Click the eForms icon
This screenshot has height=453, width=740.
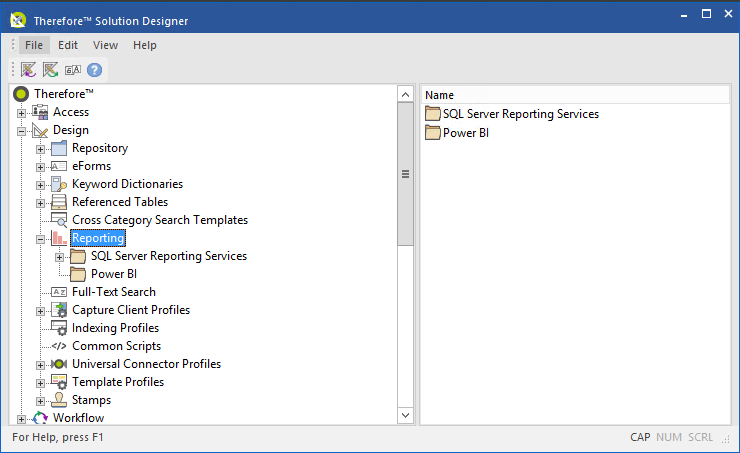59,166
